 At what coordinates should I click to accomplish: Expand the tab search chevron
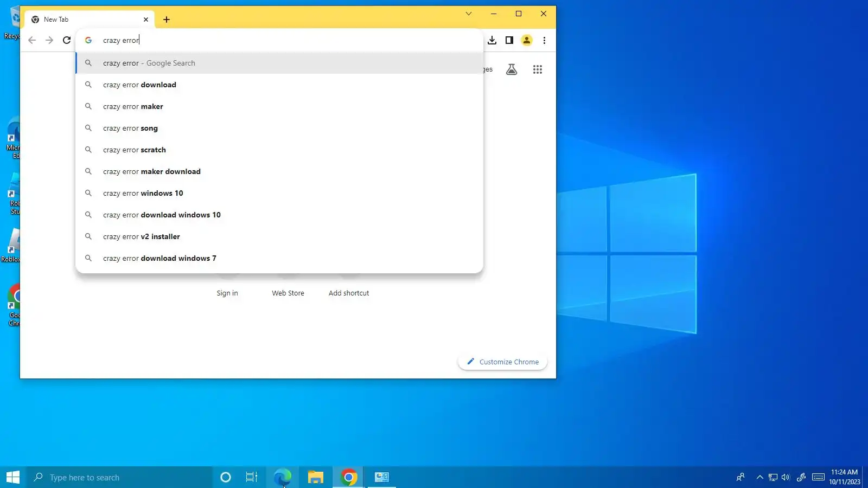[x=469, y=14]
